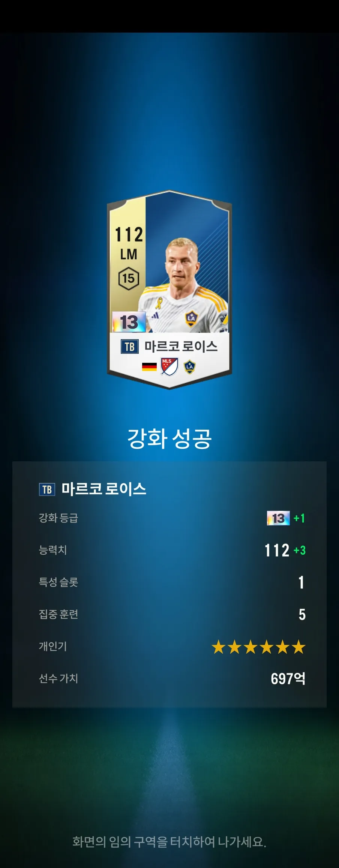Tap the 특성 슬롯 row value
The width and height of the screenshot is (339, 868).
pos(301,582)
